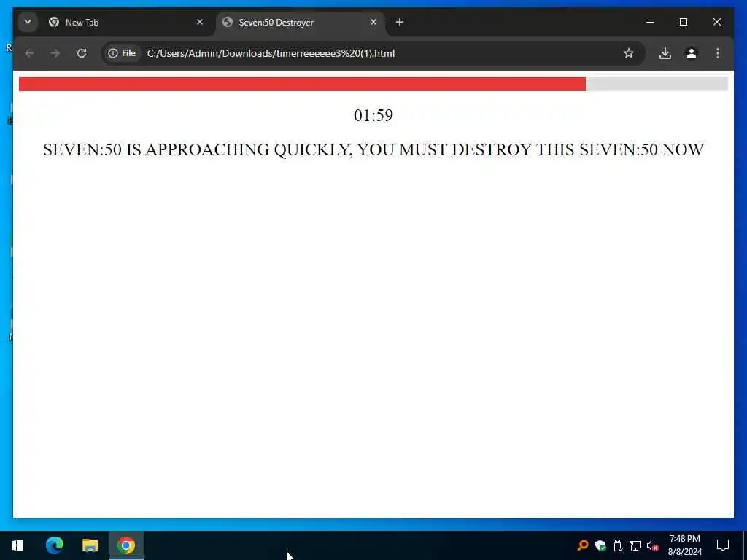Screen dimensions: 747x560
Task: Click the SEVEN:50 IS APPROACHING message
Action: coord(373,149)
